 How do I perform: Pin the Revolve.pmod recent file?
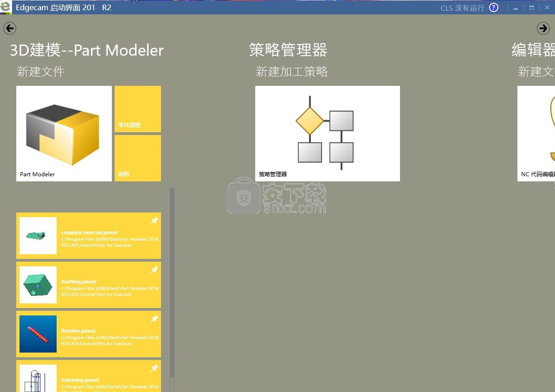point(155,319)
